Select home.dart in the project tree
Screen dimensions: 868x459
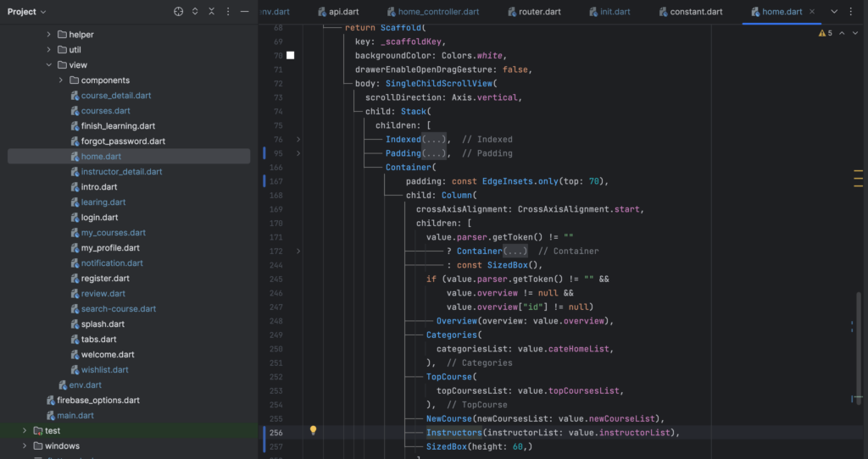129,157
